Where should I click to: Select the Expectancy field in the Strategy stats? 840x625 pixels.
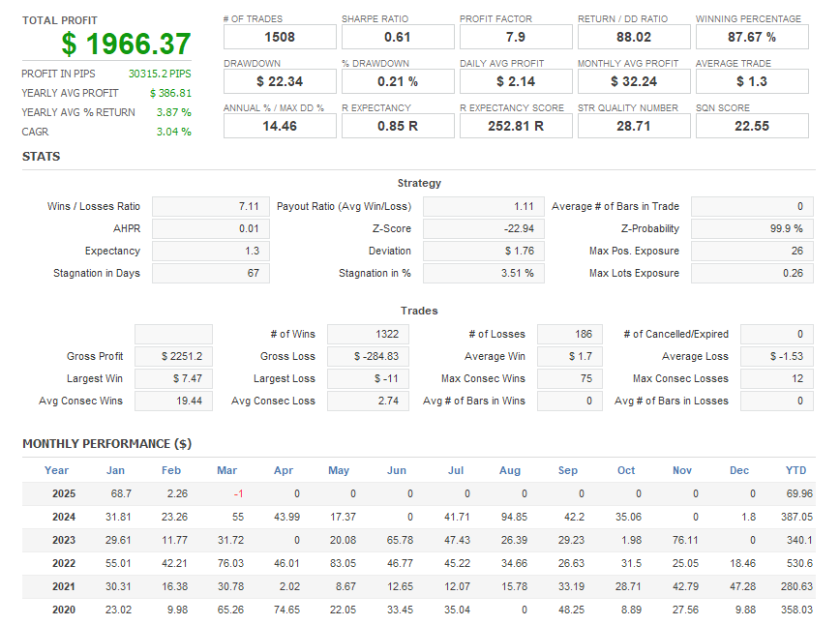point(211,251)
